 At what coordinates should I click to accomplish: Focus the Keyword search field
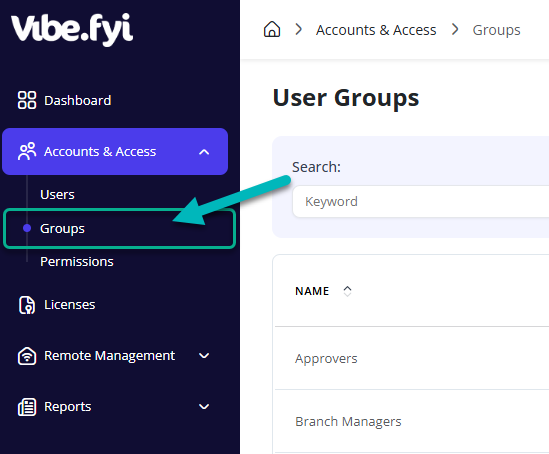[x=421, y=202]
